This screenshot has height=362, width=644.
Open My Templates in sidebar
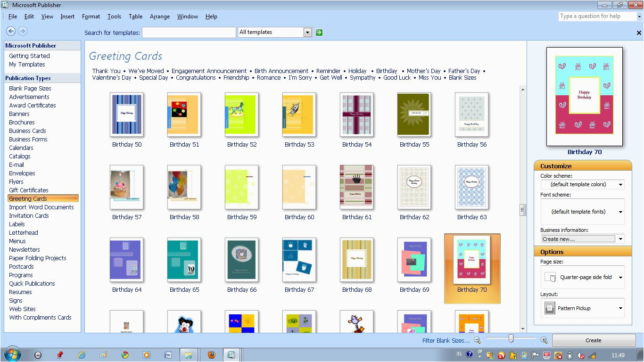[x=27, y=65]
